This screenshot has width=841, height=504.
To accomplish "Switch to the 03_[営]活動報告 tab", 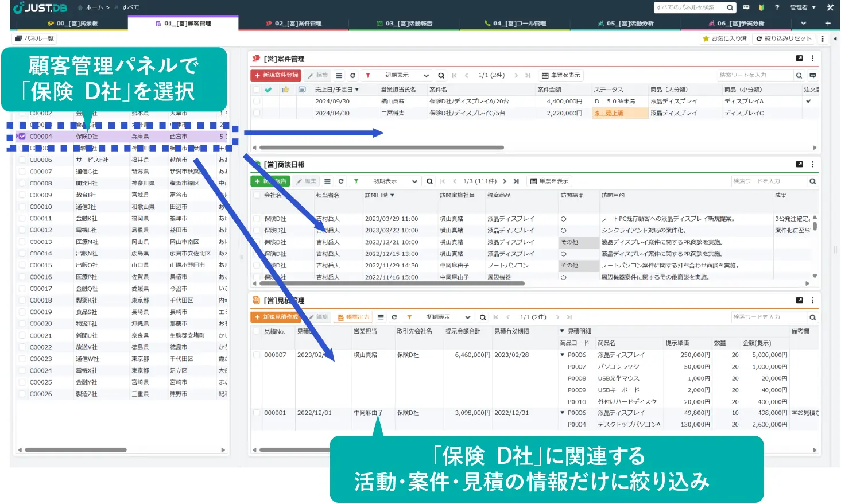I will point(404,24).
